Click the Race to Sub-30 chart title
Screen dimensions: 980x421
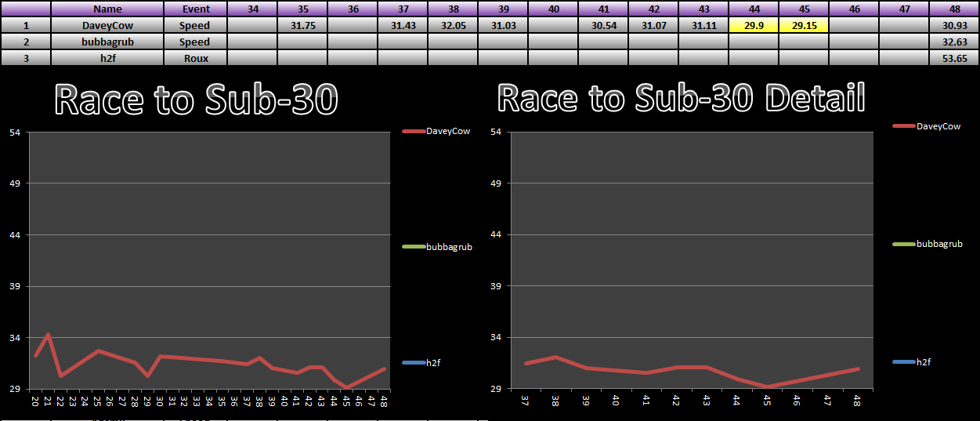[x=197, y=100]
